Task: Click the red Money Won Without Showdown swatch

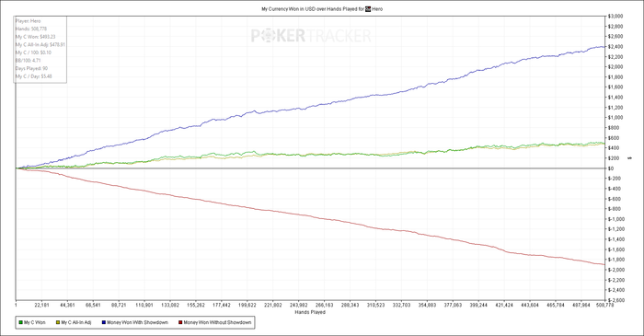Action: (180, 323)
